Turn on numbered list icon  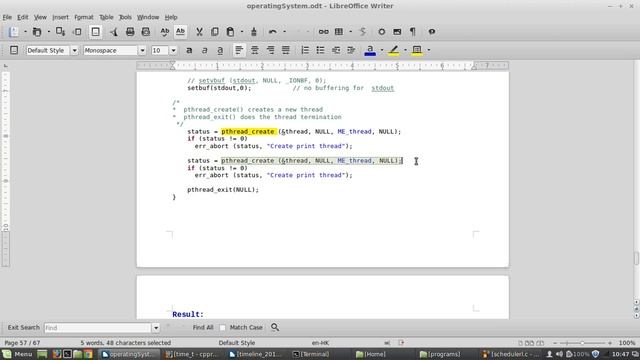tap(305, 50)
